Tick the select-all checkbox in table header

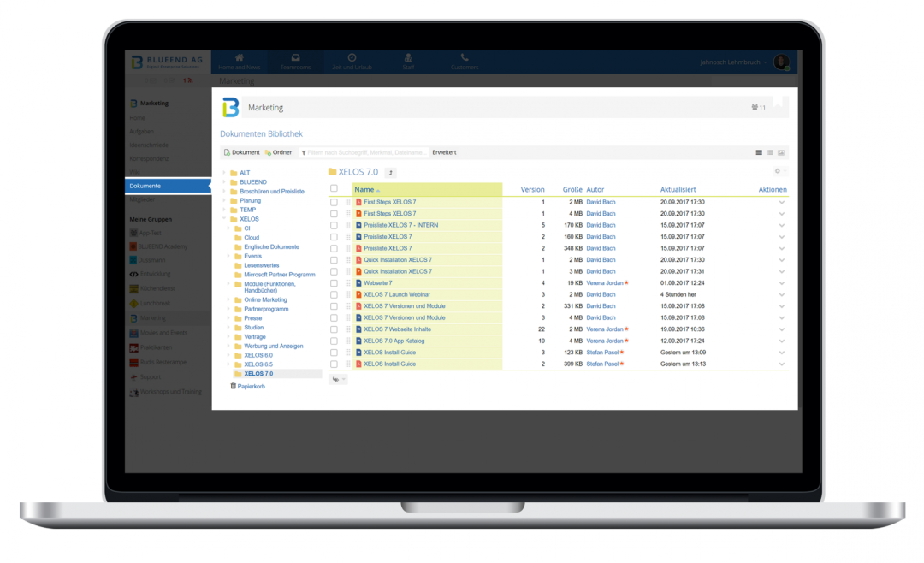click(335, 188)
